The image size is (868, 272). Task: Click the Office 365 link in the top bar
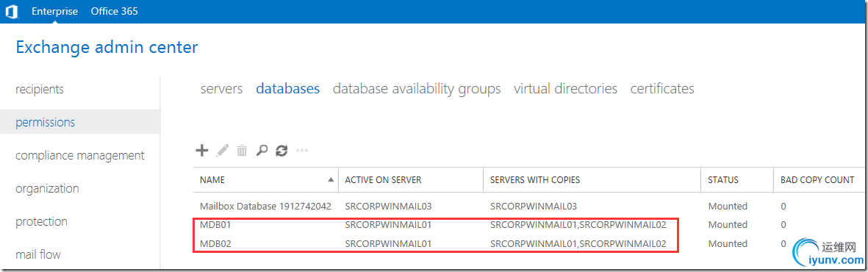tap(115, 11)
